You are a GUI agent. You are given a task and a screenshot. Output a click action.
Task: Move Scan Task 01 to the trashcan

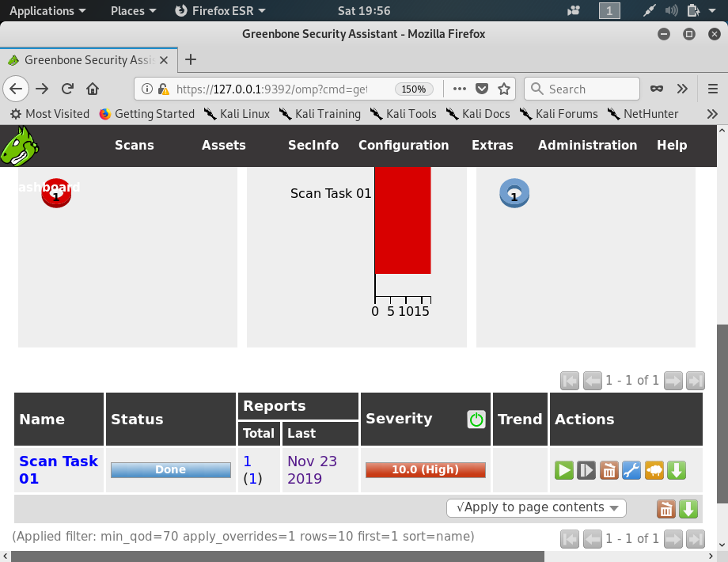point(609,470)
